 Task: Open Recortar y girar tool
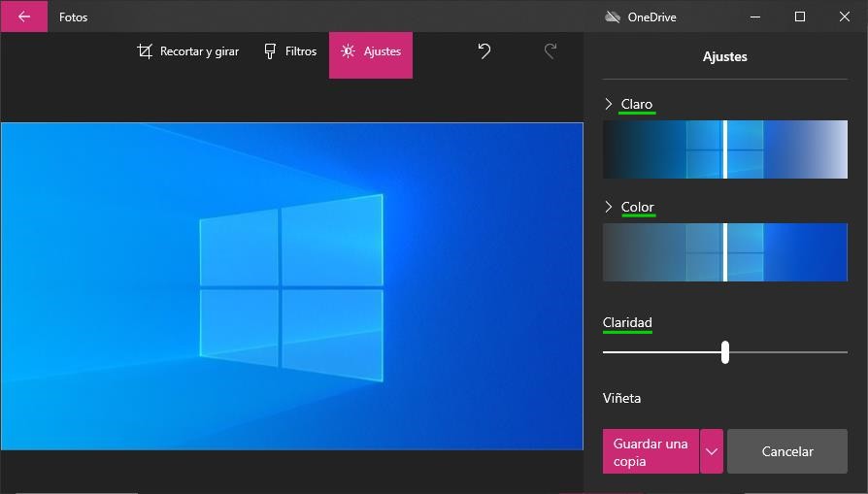coord(188,51)
